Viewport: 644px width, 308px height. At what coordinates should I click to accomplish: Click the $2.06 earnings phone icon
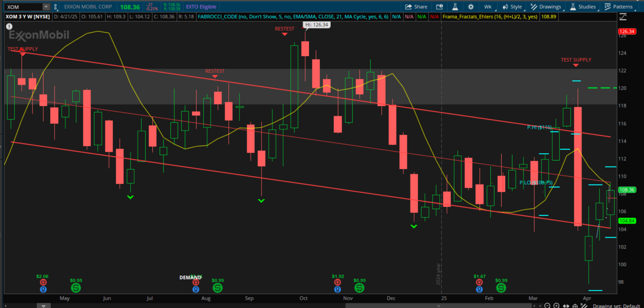(43, 282)
